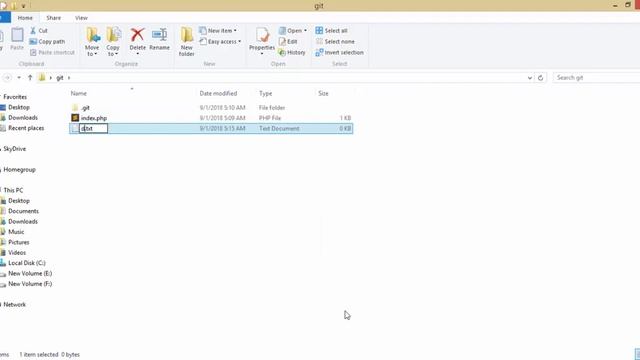Click the Type cell reading Text Document
Screen dimensions: 640x360
click(x=279, y=129)
